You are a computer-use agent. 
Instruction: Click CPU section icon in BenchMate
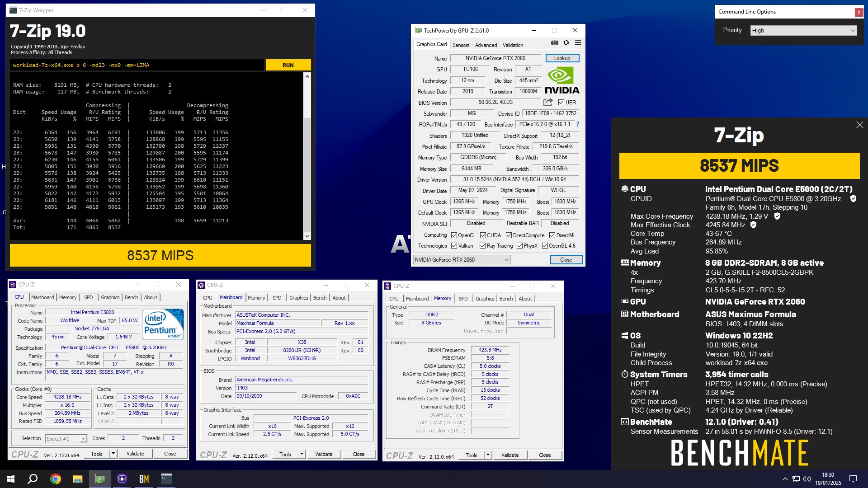point(625,189)
